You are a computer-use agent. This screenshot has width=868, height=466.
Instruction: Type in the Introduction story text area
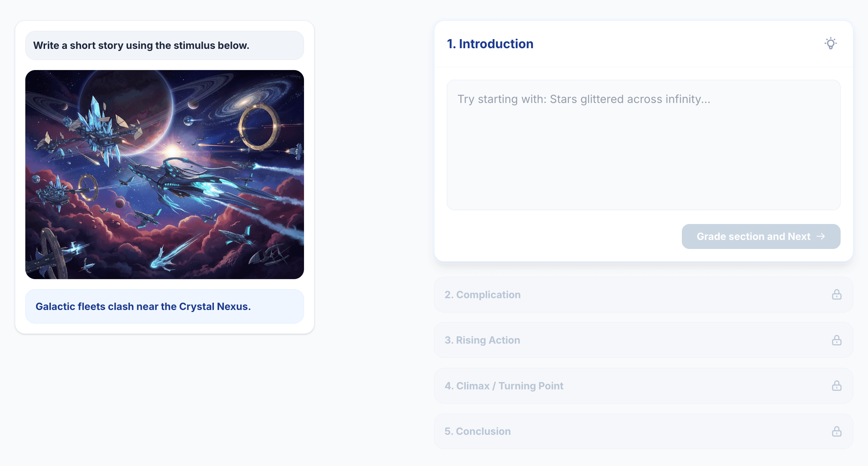click(643, 145)
